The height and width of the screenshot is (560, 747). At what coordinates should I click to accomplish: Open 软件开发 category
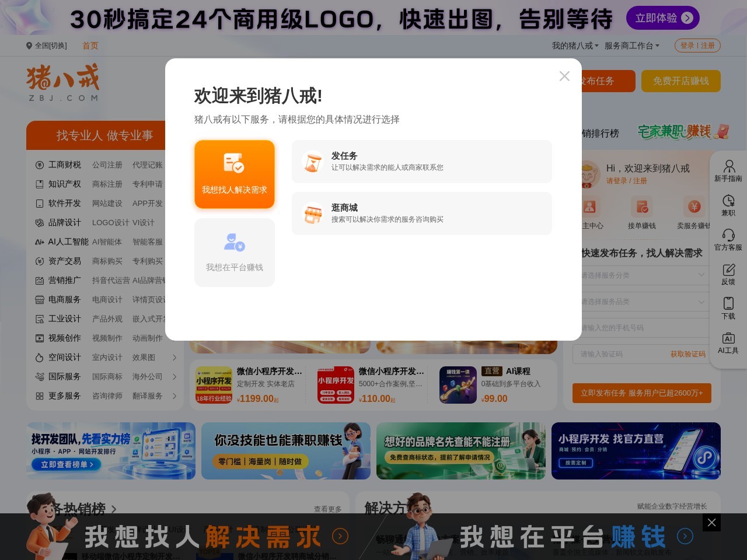point(64,204)
